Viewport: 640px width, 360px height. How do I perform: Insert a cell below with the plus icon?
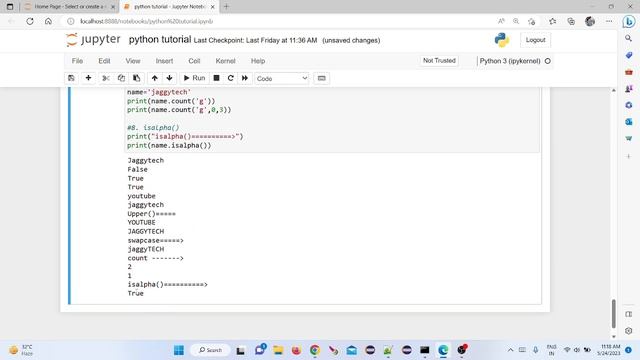click(x=88, y=78)
